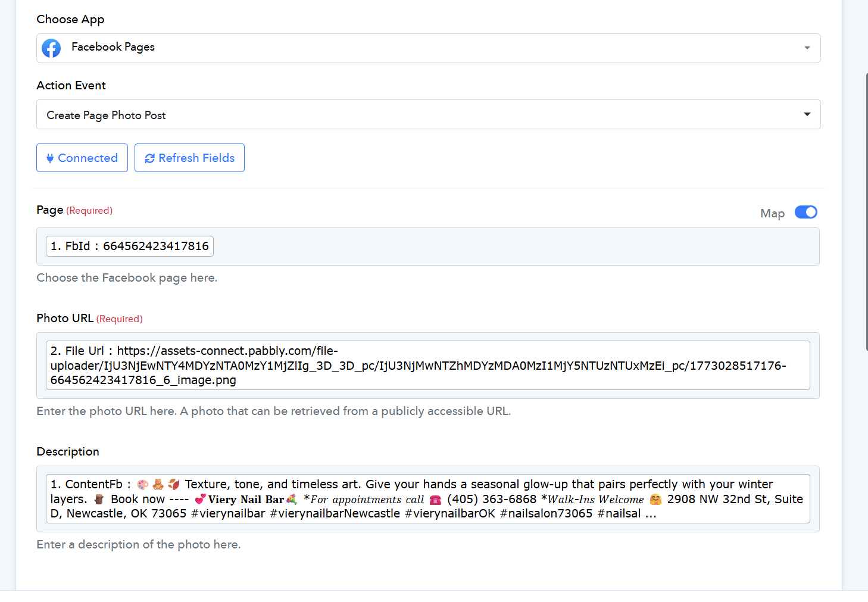Click the plug icon in the Connected button

coord(50,158)
